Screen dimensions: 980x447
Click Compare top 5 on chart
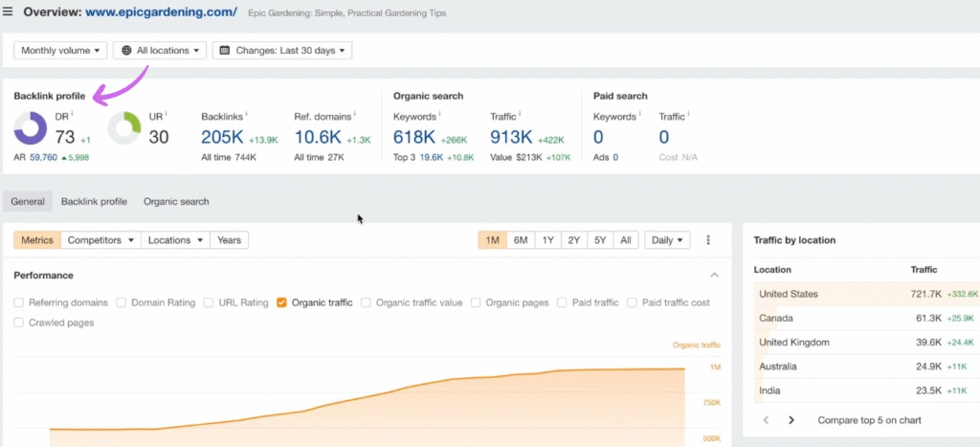click(x=869, y=420)
